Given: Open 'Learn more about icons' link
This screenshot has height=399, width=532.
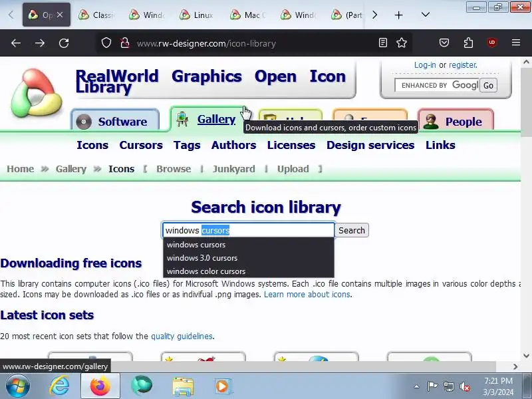Looking at the screenshot, I should [x=307, y=295].
